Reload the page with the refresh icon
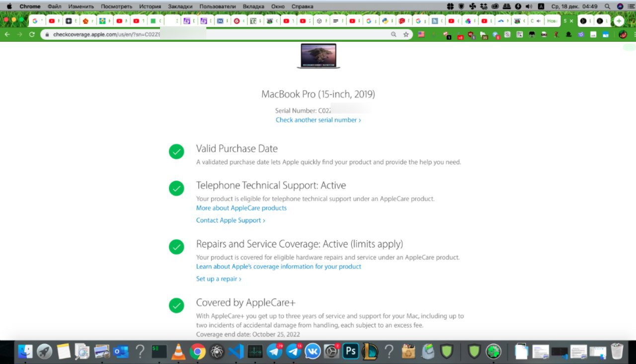 (x=32, y=34)
